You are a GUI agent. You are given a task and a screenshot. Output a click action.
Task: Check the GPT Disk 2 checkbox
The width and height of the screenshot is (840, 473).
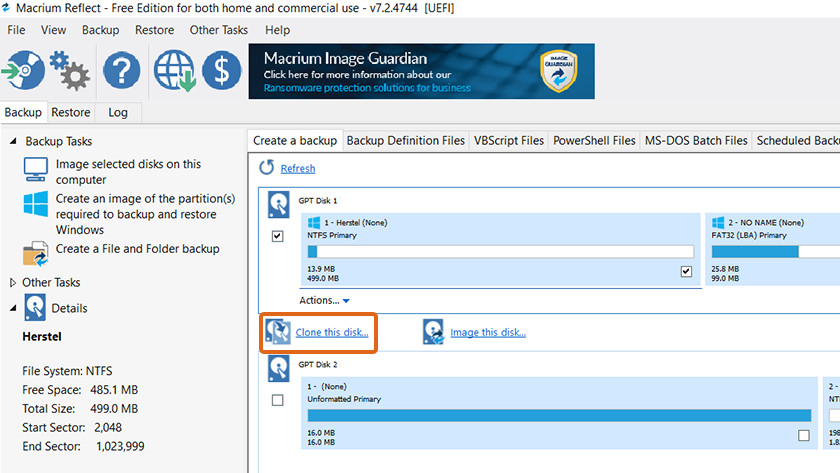point(278,400)
